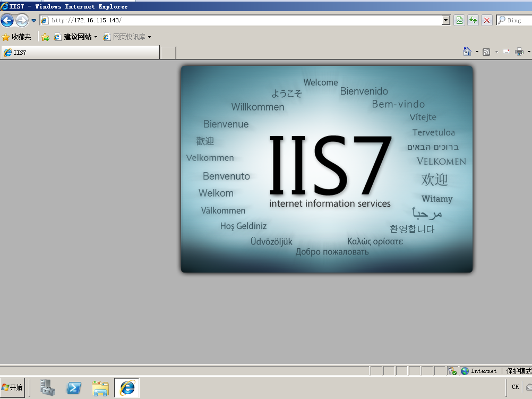
Task: Select the IIS7 browser tab
Action: [x=80, y=52]
